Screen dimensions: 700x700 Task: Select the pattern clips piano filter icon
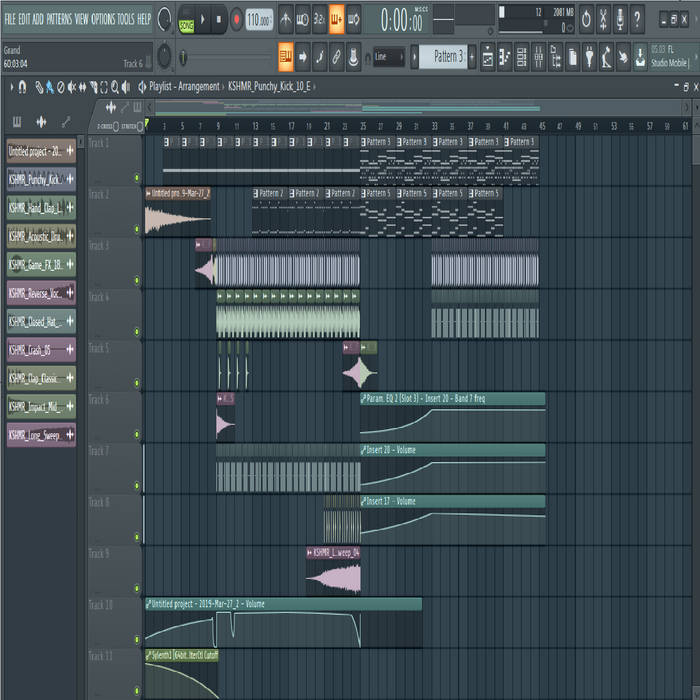(17, 122)
